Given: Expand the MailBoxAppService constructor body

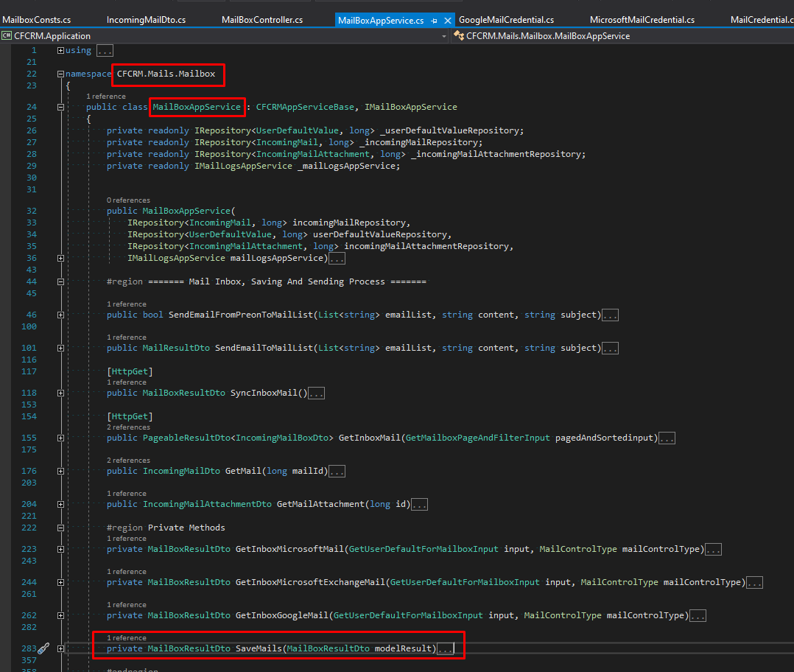Looking at the screenshot, I should 60,259.
